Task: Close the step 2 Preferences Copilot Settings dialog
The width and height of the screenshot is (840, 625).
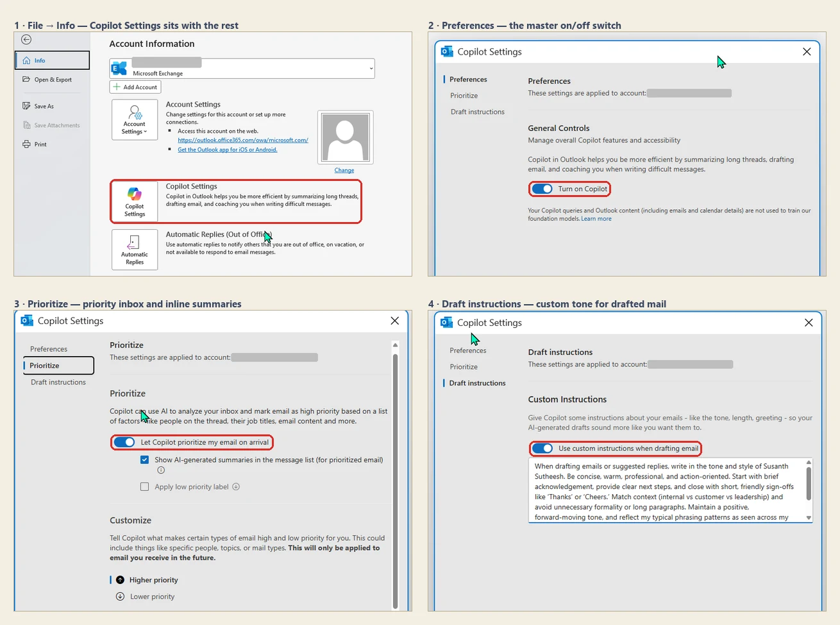Action: coord(807,52)
